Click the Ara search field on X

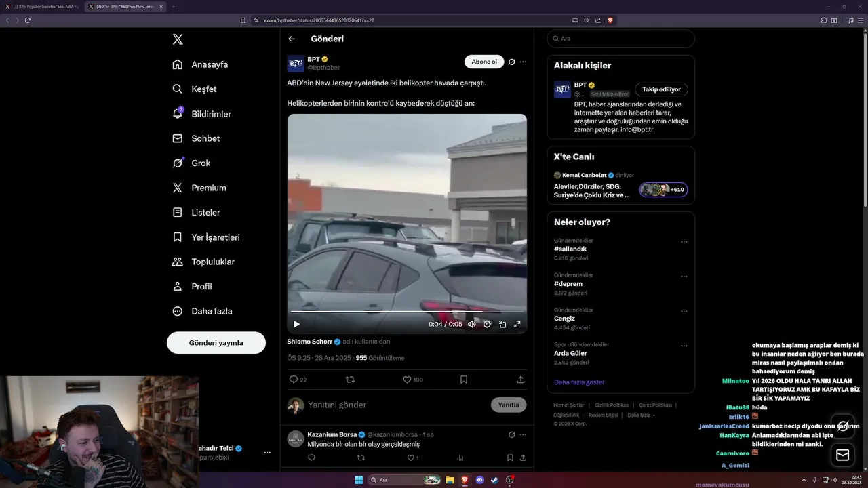[620, 39]
